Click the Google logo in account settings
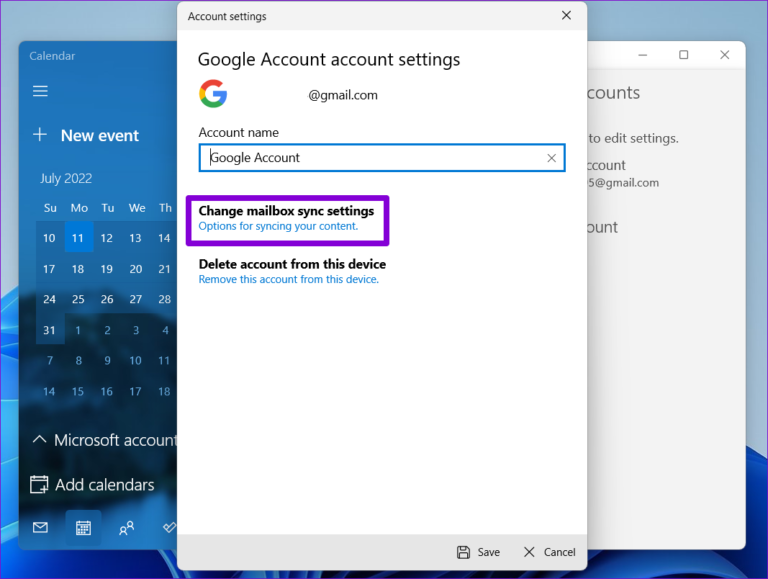Viewport: 768px width, 579px height. tap(213, 94)
